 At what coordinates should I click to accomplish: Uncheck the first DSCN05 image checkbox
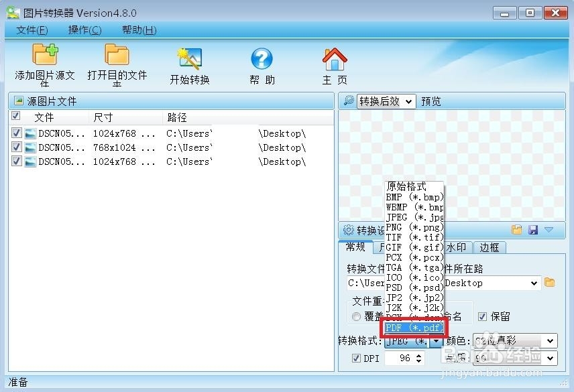click(17, 133)
